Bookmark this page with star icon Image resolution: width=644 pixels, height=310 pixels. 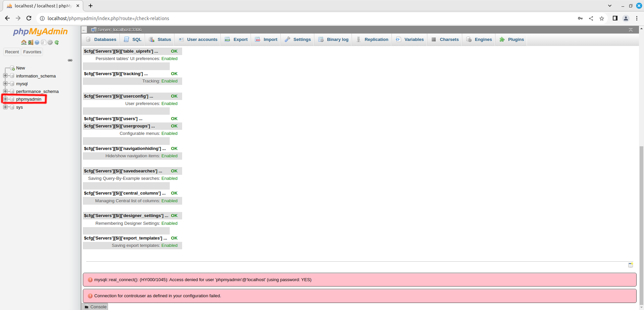point(602,18)
